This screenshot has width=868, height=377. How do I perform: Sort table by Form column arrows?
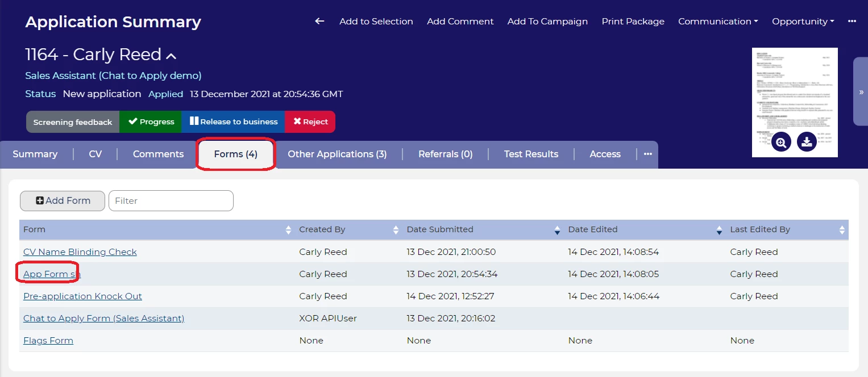(288, 230)
